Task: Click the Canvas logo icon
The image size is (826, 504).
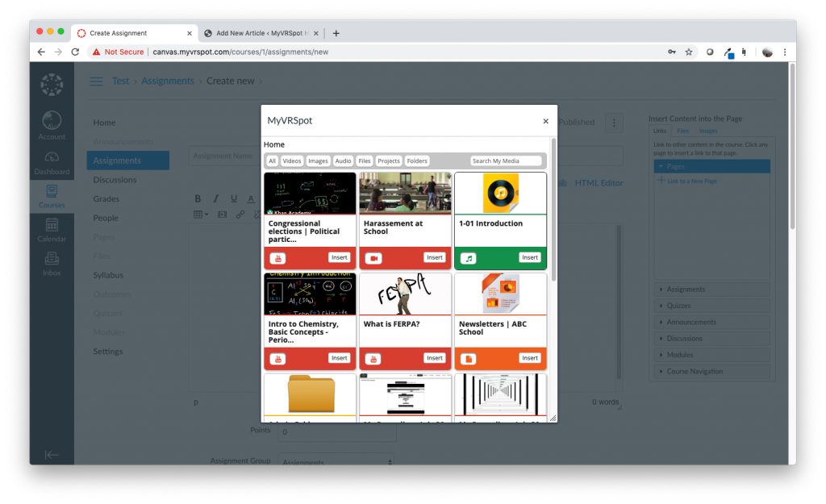Action: (52, 85)
